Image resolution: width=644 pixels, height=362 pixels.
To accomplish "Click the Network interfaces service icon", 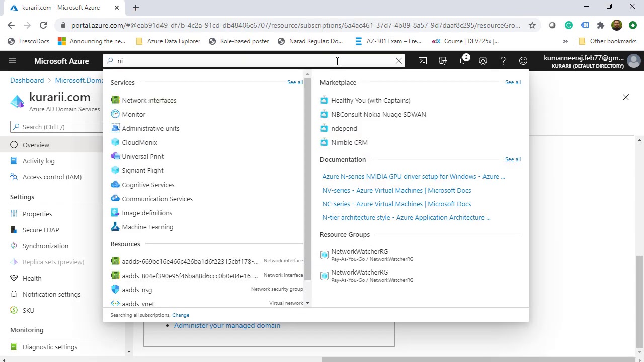I will pos(115,100).
